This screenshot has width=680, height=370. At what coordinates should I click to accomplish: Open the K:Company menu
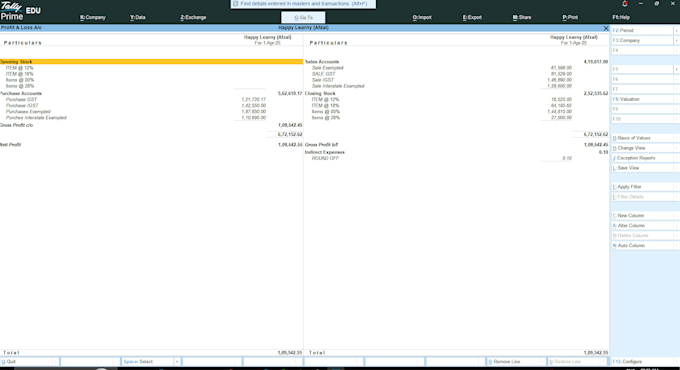(93, 17)
